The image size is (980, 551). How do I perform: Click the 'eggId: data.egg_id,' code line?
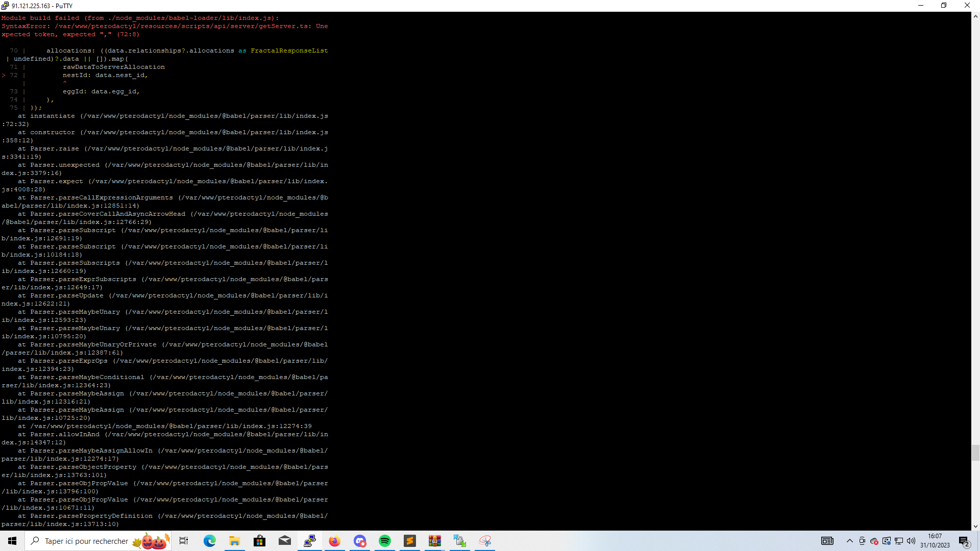[x=101, y=91]
